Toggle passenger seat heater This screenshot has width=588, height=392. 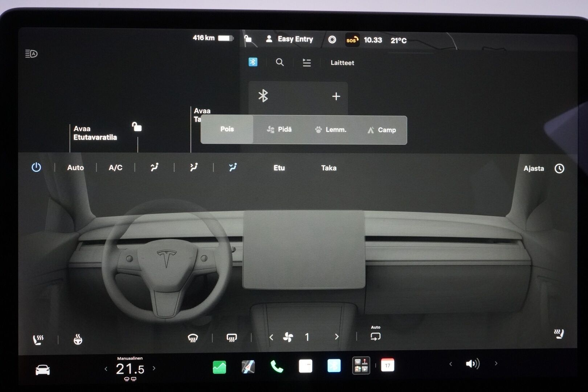point(559,334)
